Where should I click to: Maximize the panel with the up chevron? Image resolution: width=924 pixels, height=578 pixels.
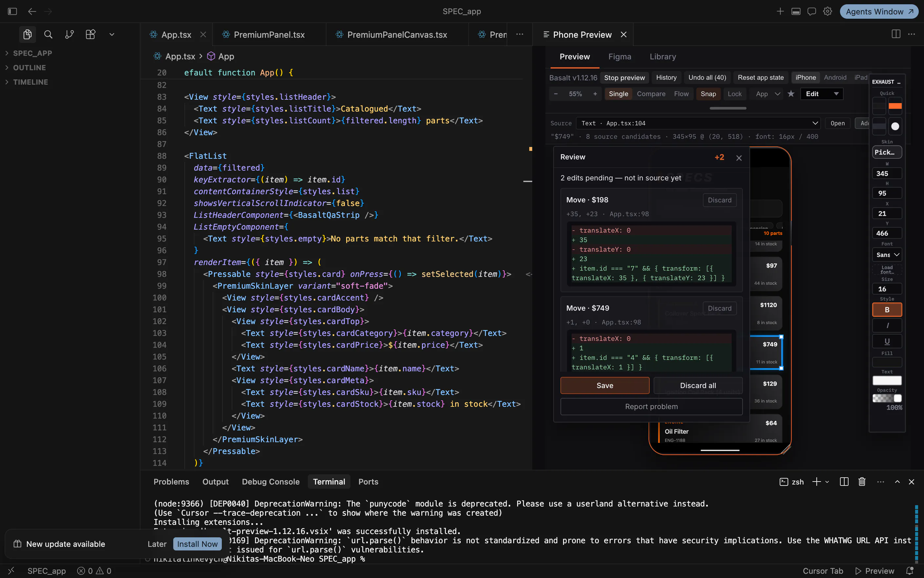point(897,482)
